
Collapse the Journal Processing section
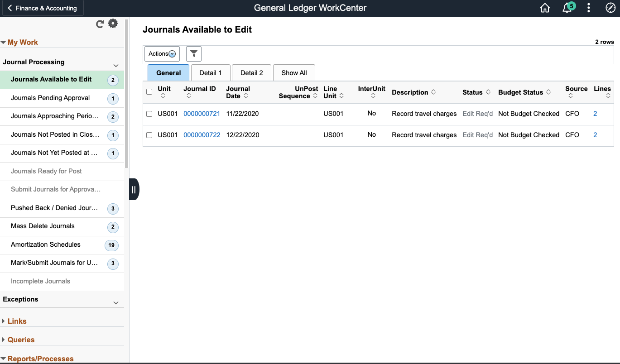(115, 65)
